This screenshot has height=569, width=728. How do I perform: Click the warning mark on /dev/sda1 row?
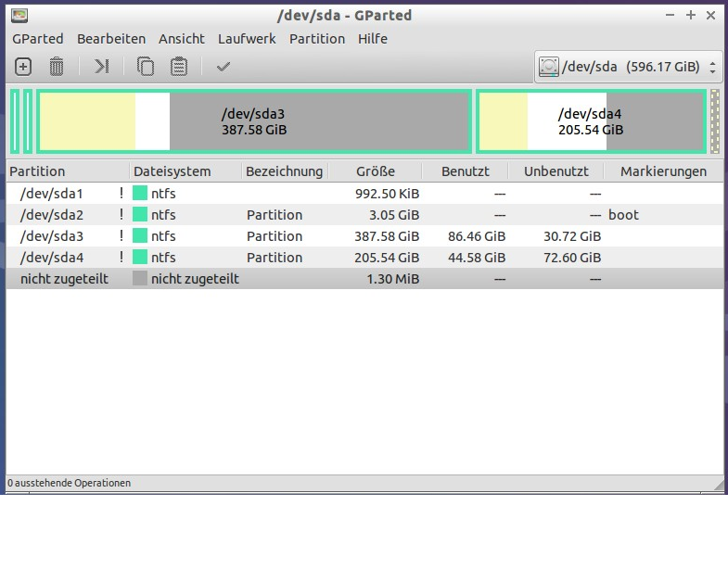121,193
